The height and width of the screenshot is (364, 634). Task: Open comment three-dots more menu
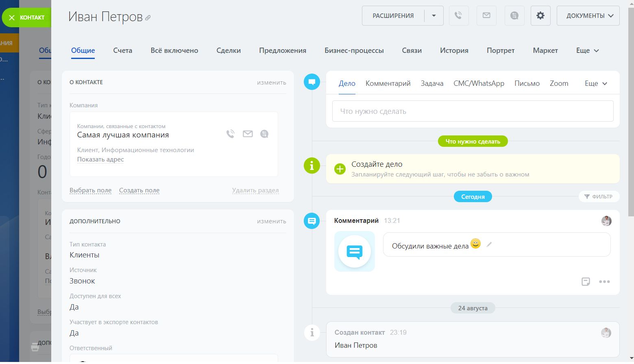click(x=604, y=281)
